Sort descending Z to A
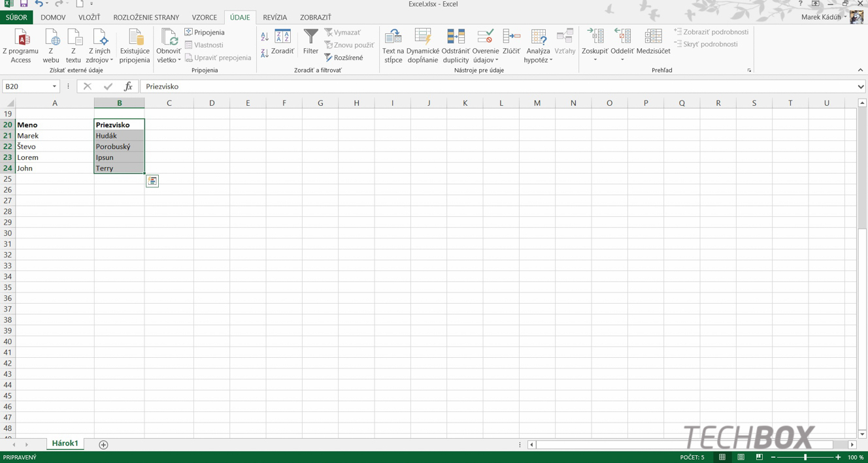The width and height of the screenshot is (868, 463). point(265,53)
